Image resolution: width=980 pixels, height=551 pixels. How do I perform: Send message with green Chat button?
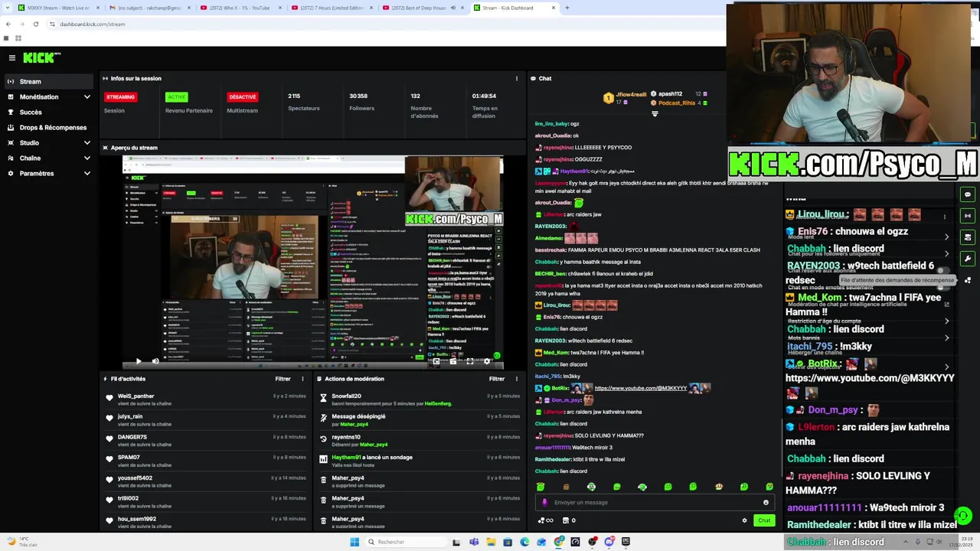click(x=764, y=520)
